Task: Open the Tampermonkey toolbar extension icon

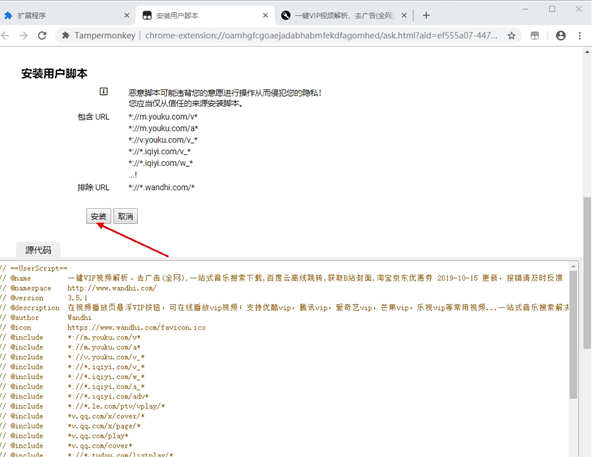Action: tap(535, 36)
